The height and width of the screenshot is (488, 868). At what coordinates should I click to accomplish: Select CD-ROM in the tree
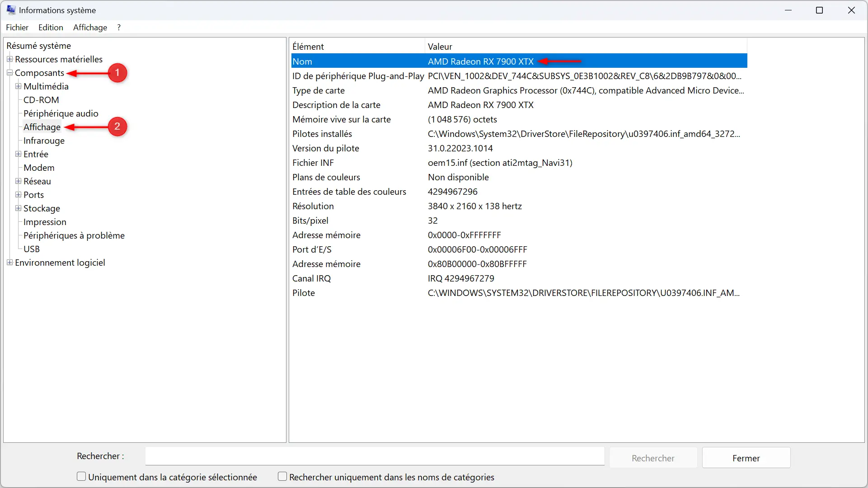[41, 100]
